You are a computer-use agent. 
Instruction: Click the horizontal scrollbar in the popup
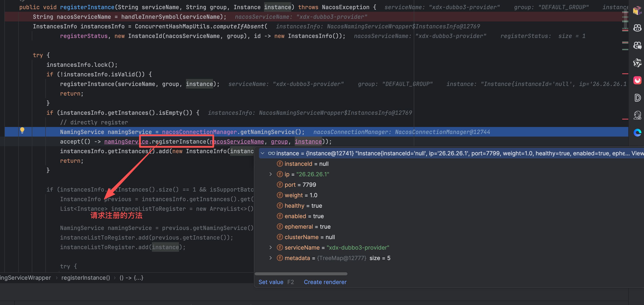click(301, 274)
